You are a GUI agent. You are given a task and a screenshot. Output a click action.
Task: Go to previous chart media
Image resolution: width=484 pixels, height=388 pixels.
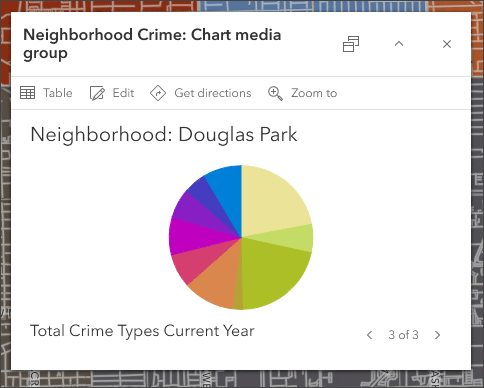coord(369,335)
